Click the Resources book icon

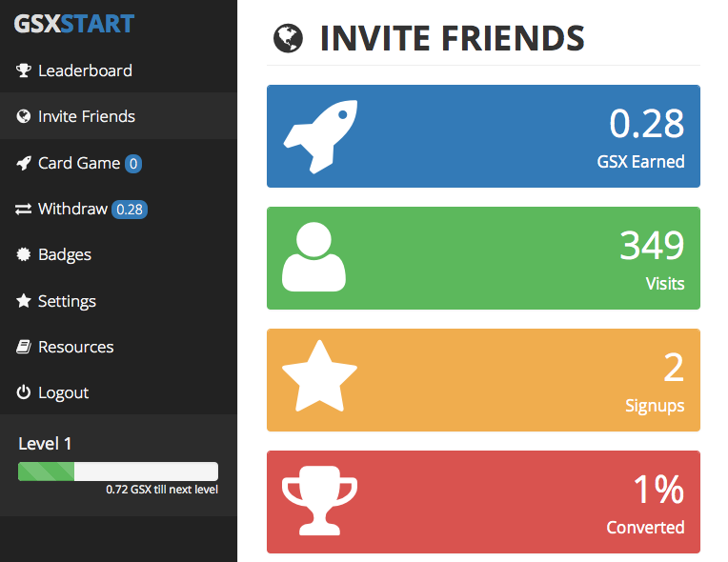coord(23,347)
